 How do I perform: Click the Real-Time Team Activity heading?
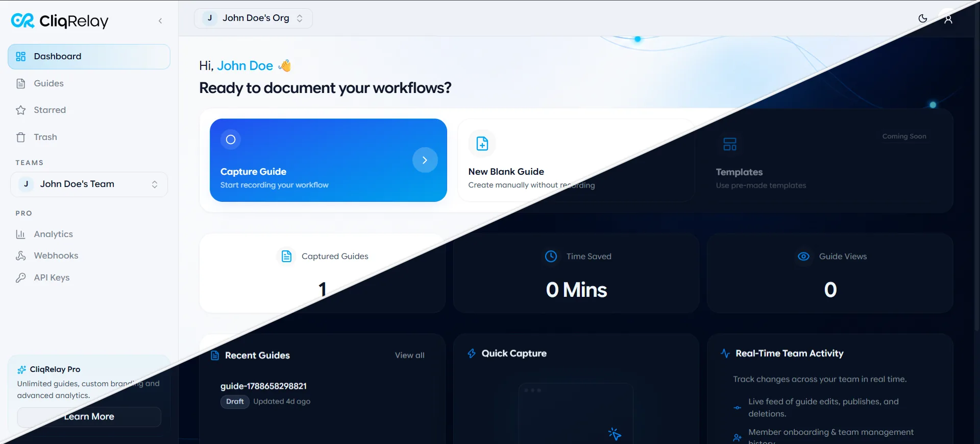click(789, 354)
